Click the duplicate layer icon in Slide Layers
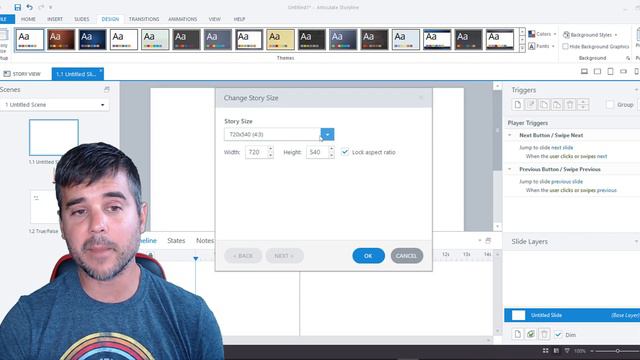Viewport: 640px width, 360px height. 531,334
